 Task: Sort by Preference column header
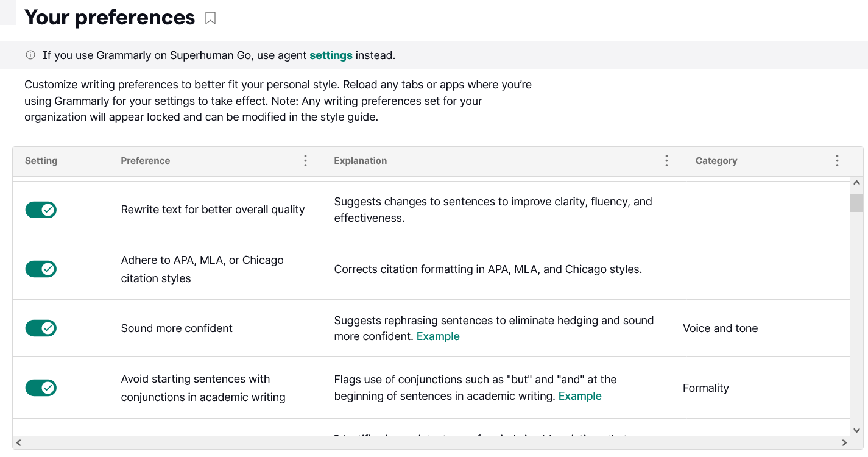coord(146,161)
